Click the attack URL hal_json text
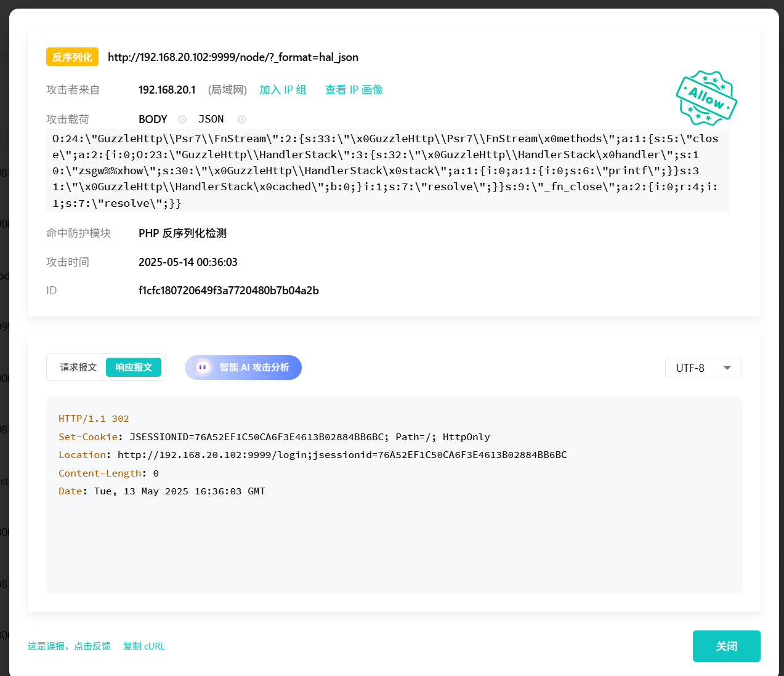 point(233,57)
